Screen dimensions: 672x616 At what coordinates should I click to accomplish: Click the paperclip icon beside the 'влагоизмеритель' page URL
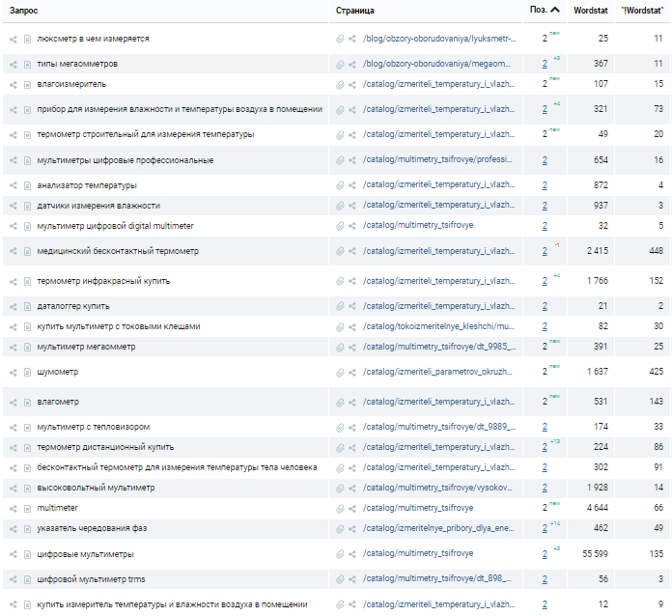(340, 85)
